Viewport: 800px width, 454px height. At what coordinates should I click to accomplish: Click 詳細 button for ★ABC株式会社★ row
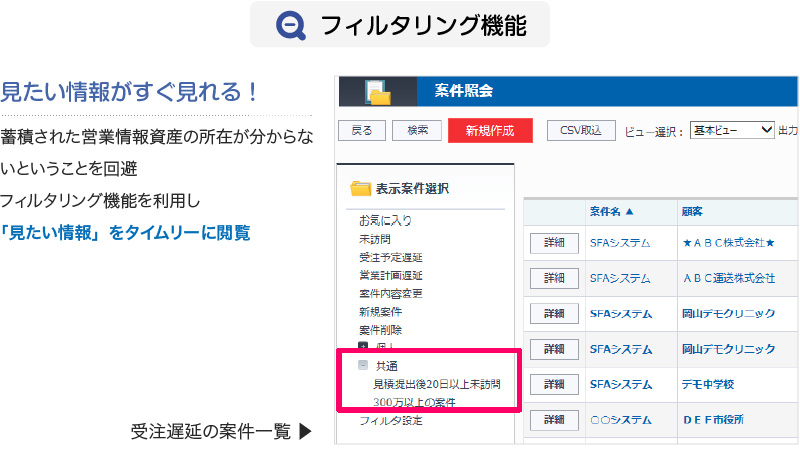point(554,242)
